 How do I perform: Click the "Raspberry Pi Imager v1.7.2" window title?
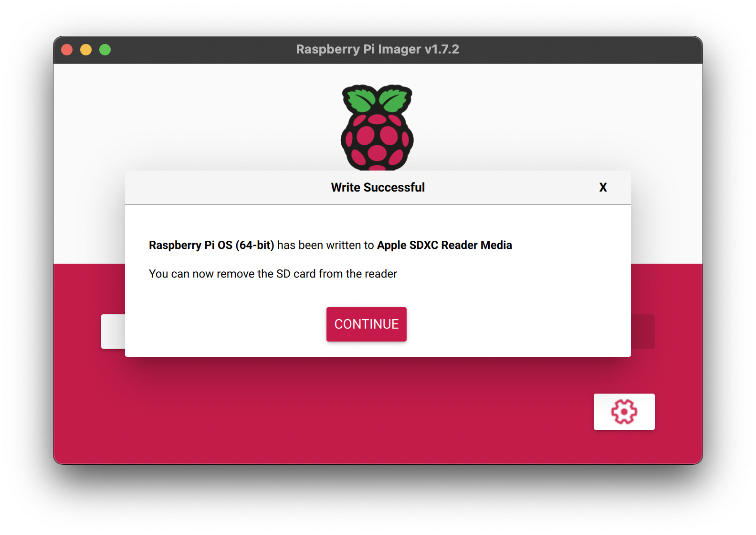click(377, 50)
